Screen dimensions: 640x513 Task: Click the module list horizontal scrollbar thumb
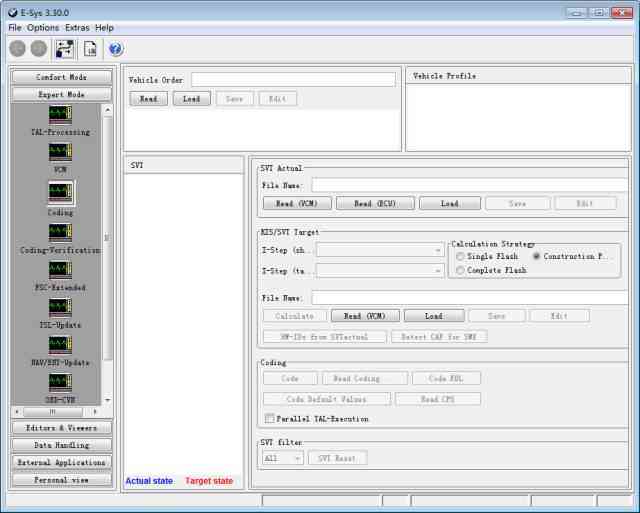click(x=53, y=412)
